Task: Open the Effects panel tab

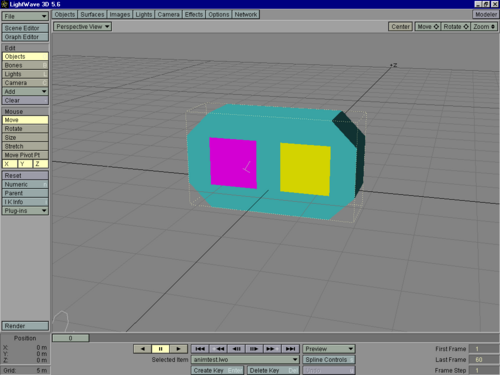Action: point(194,15)
